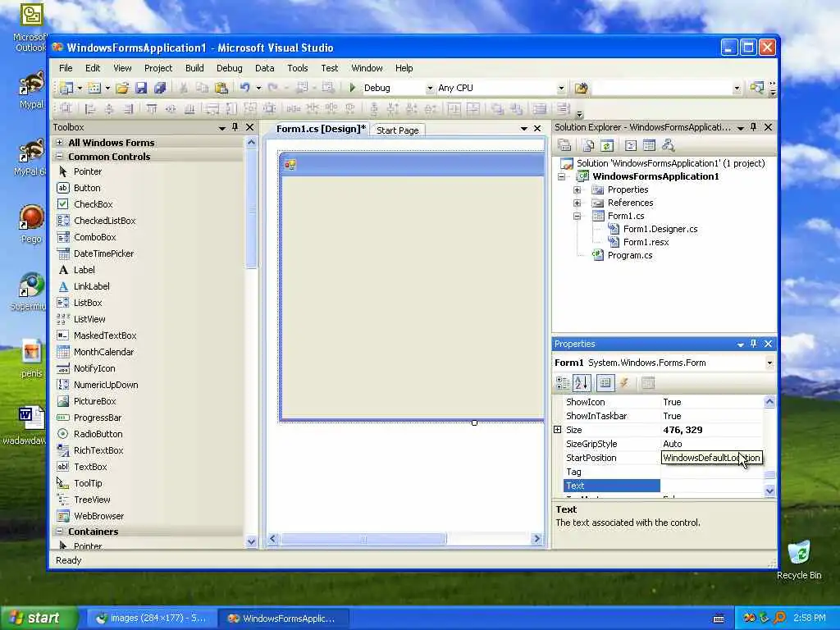Image resolution: width=840 pixels, height=630 pixels.
Task: Open the Recycle Bin desktop icon
Action: click(x=799, y=559)
